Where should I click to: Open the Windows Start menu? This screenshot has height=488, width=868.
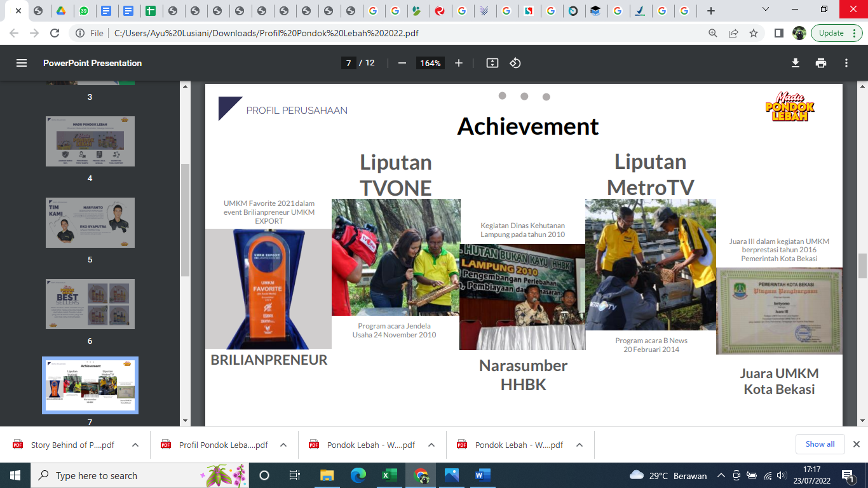pos(15,475)
